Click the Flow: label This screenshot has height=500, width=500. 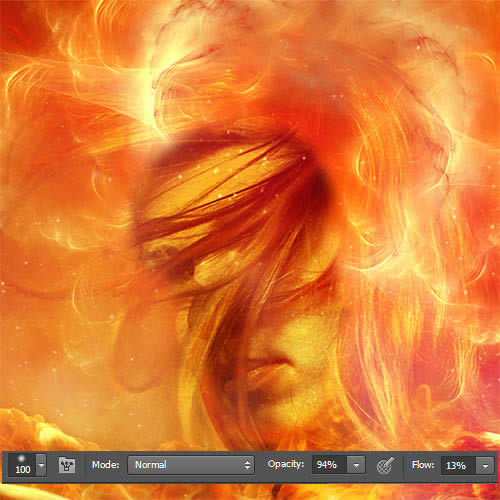pyautogui.click(x=423, y=464)
